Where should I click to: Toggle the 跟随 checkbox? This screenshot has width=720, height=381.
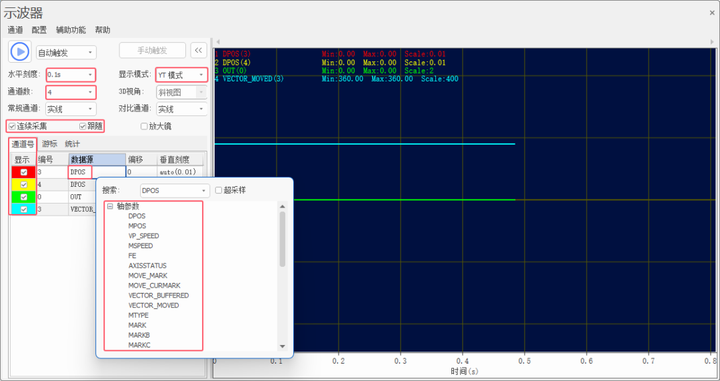(83, 126)
